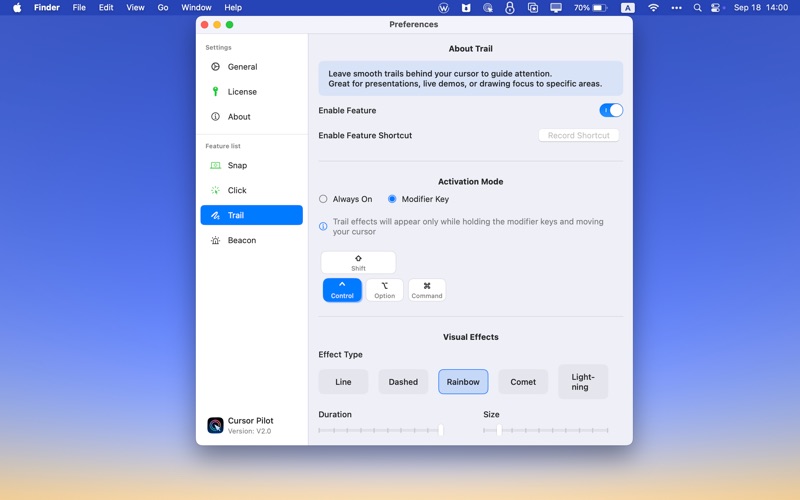
Task: Open the Go menu
Action: coord(163,8)
